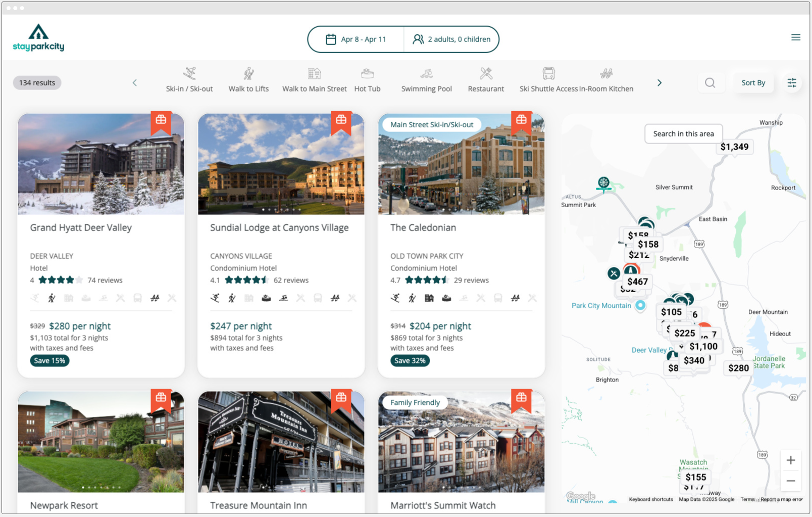Open the Sort By dropdown
This screenshot has height=517, width=812.
753,83
